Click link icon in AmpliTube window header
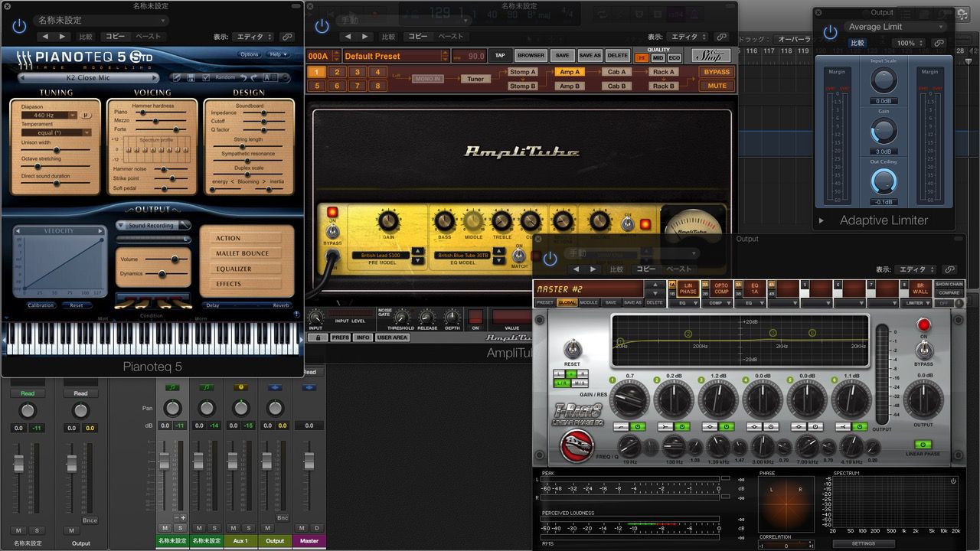 (720, 37)
